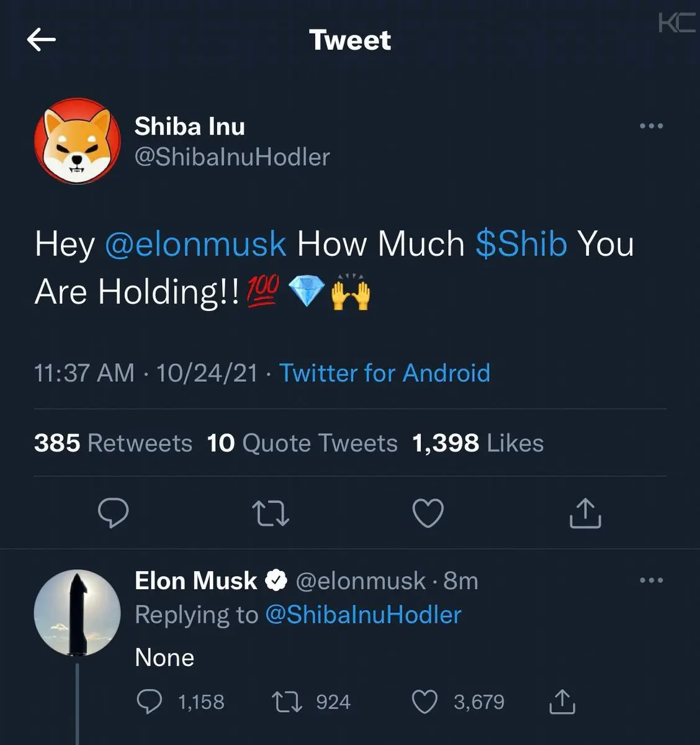Click @ShibaInuHodler in Replying to line
The width and height of the screenshot is (700, 745).
(x=363, y=615)
